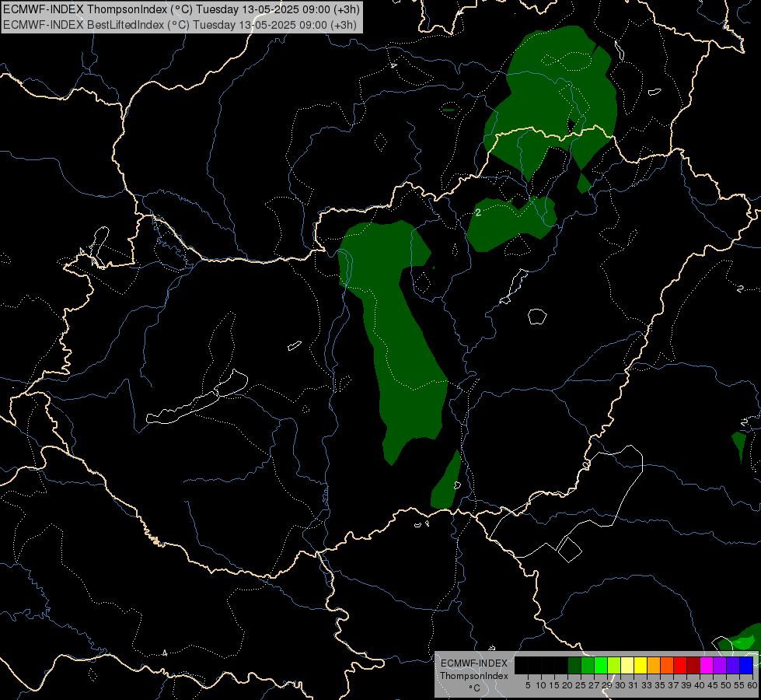The image size is (761, 700).
Task: Choose the orange 33–35 legend swatch
Action: (x=653, y=665)
